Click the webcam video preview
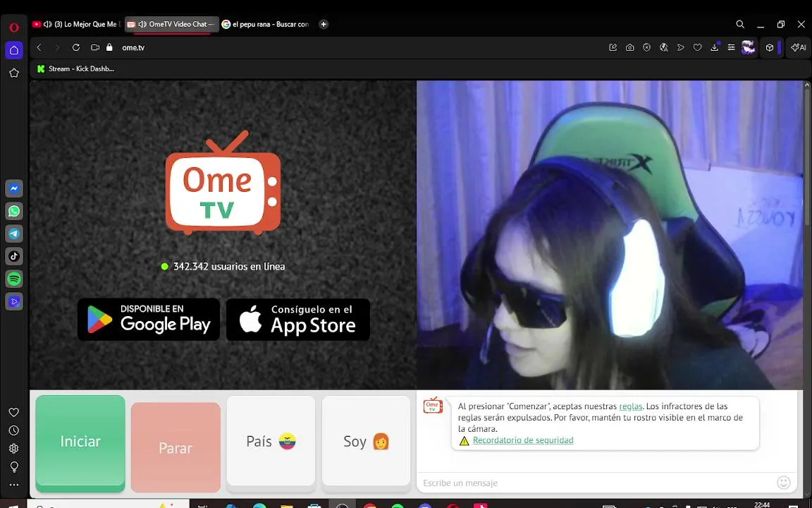Image resolution: width=812 pixels, height=508 pixels. [610, 235]
